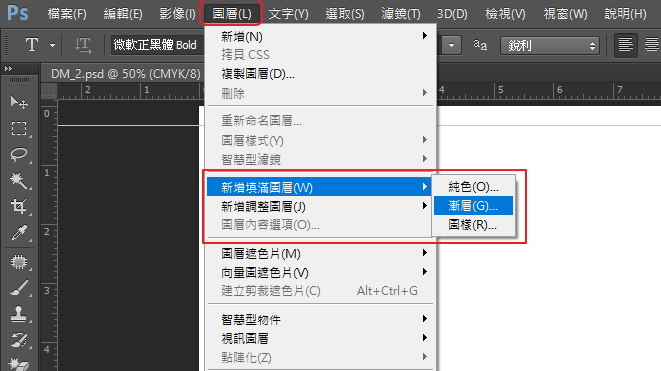Open the 編輯(E) menu
This screenshot has width=661, height=371.
pos(123,14)
